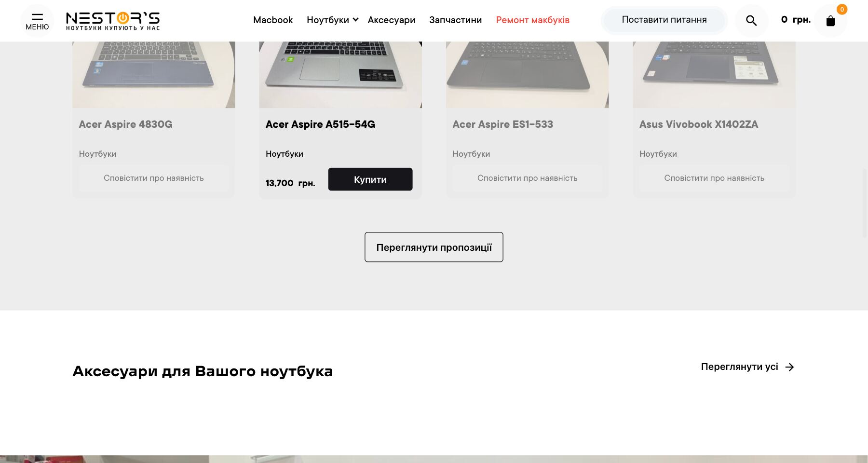Click arrow beside Переглянути усі

789,367
